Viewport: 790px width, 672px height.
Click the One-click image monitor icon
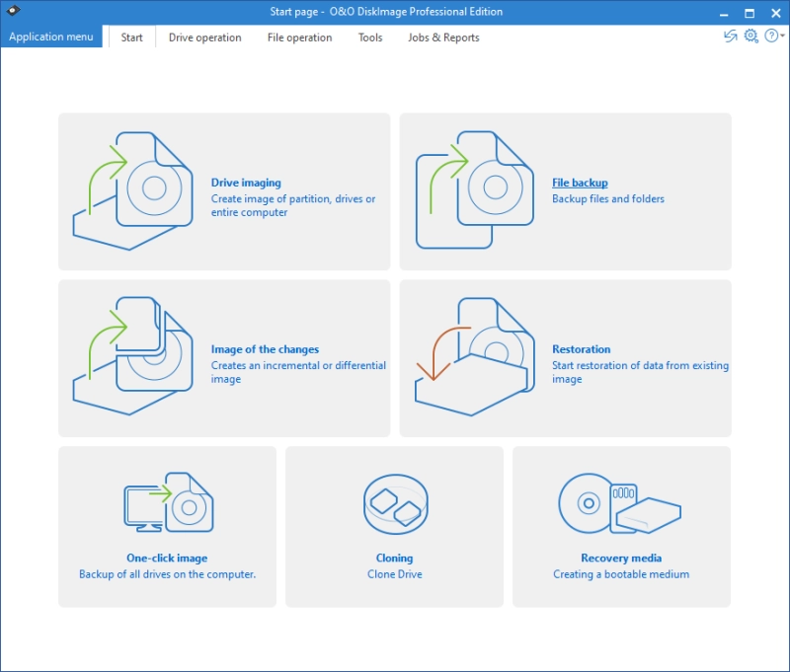169,502
